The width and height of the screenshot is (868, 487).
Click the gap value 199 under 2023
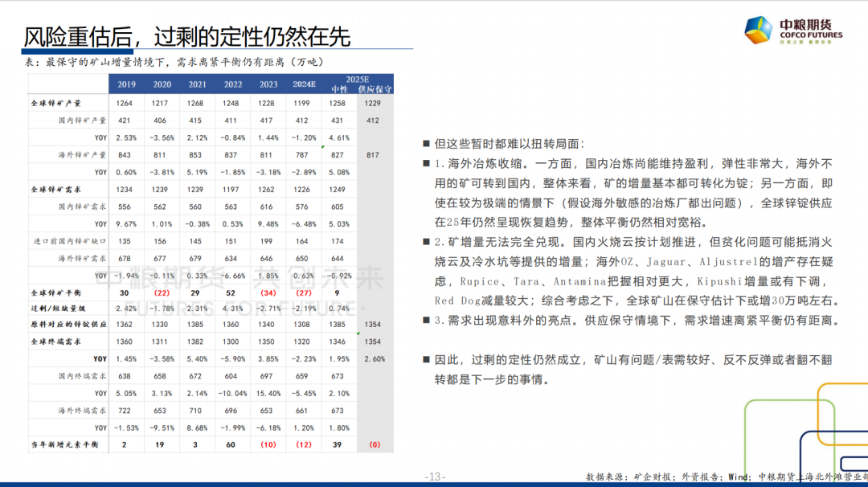tap(266, 241)
